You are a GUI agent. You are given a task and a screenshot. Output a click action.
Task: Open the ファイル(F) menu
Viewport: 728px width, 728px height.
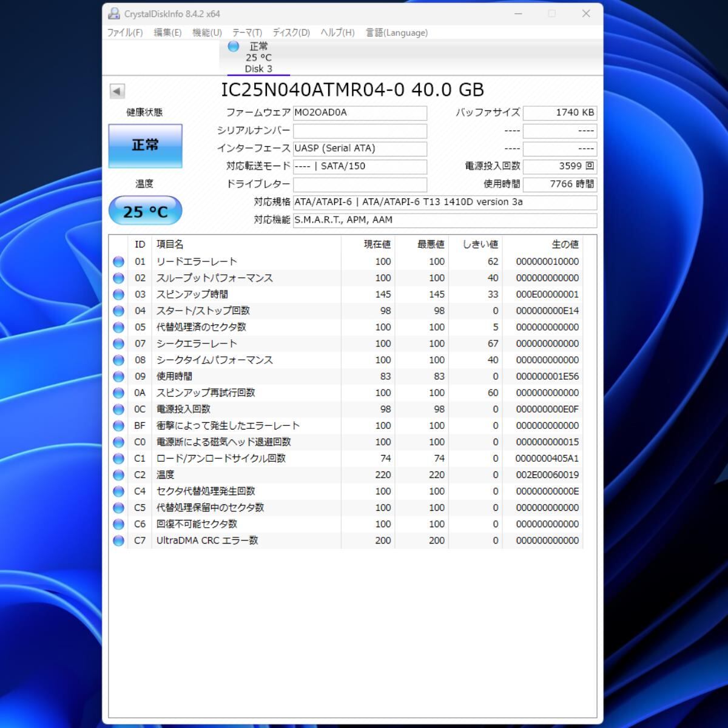pyautogui.click(x=125, y=33)
